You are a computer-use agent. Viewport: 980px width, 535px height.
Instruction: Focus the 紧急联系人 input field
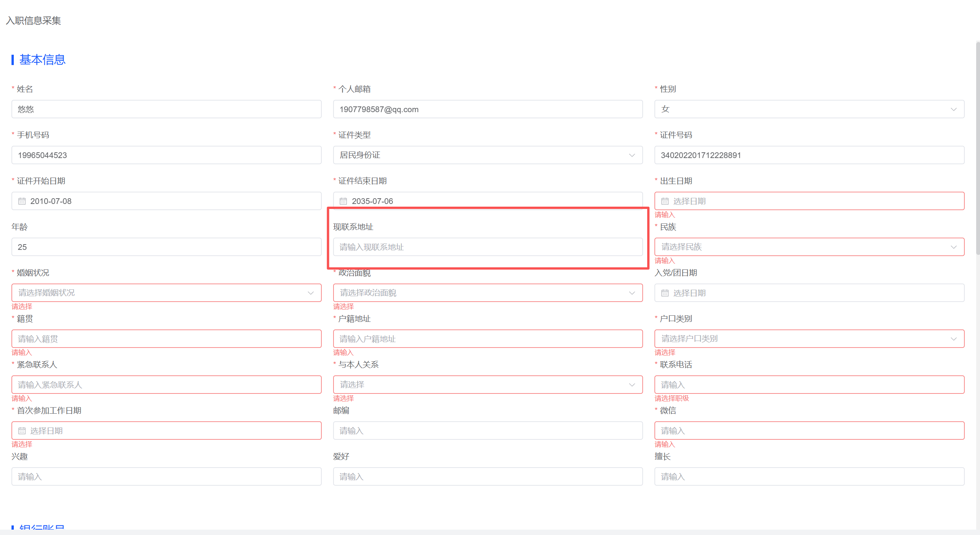166,385
